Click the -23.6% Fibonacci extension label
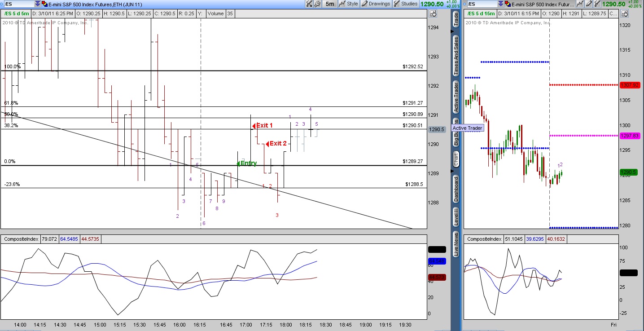644x331 pixels. (x=12, y=184)
